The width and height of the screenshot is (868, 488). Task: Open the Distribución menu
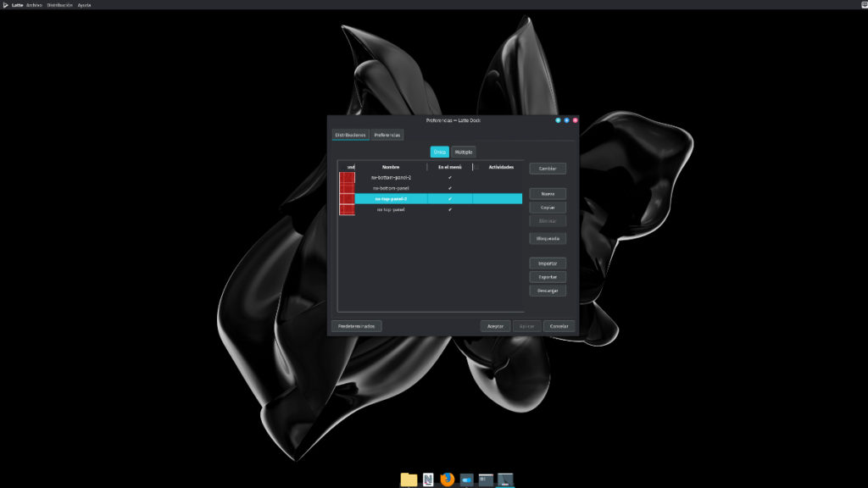[61, 4]
